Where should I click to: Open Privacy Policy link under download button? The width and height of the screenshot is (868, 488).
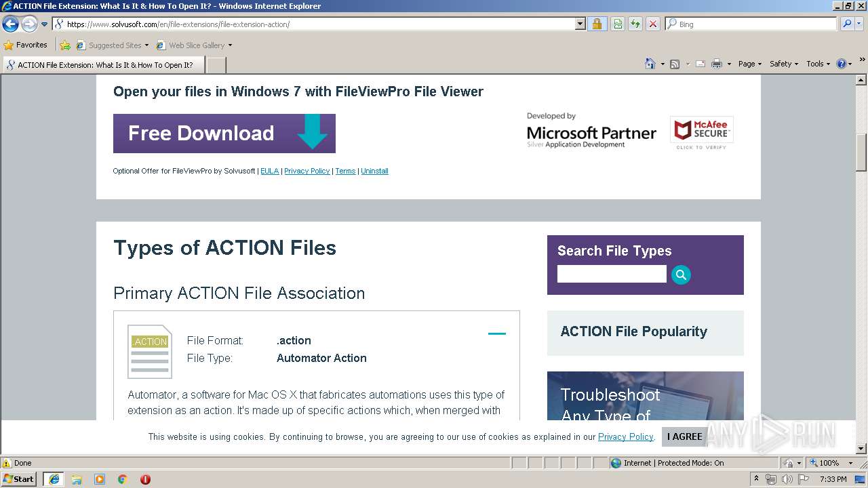tap(307, 171)
